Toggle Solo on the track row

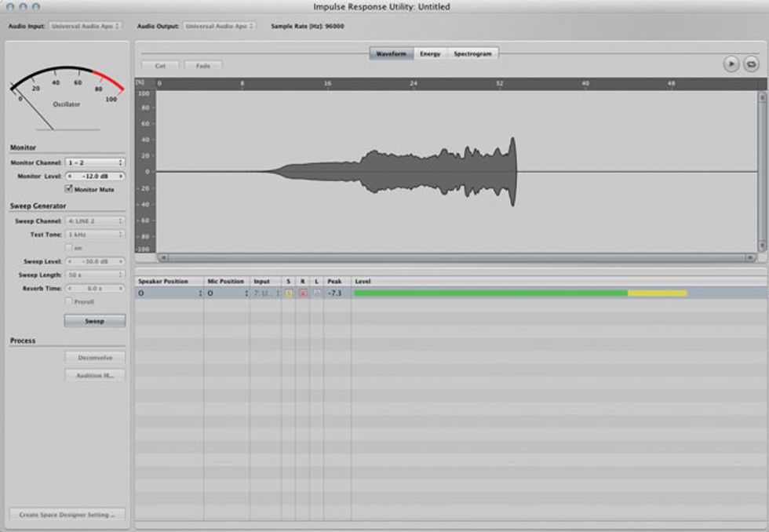click(x=289, y=293)
